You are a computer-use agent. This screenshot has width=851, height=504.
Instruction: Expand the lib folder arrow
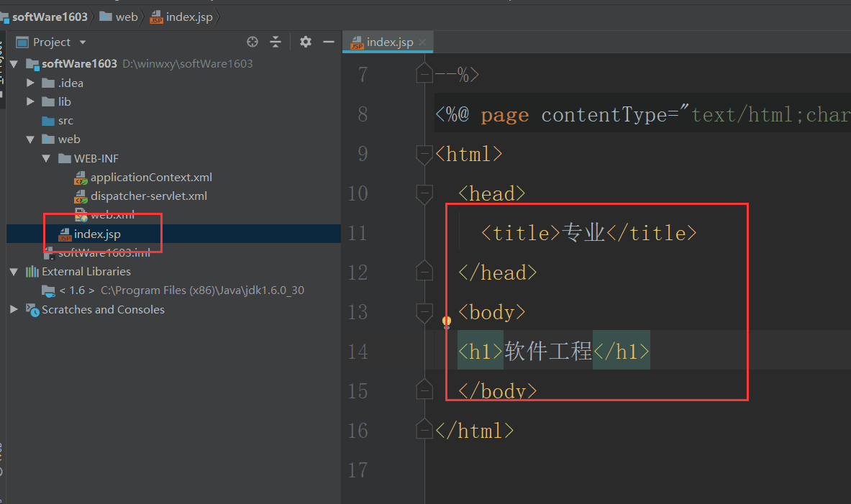(x=30, y=101)
